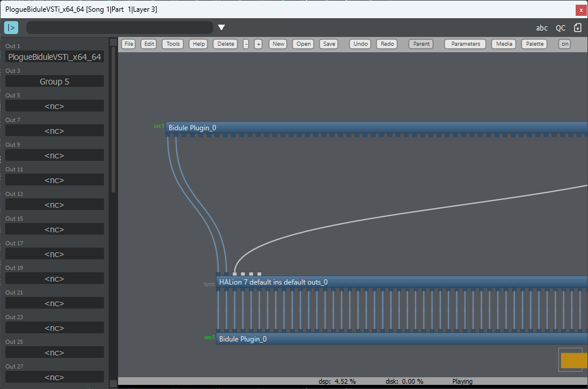
Task: Click the Delete button
Action: 226,44
